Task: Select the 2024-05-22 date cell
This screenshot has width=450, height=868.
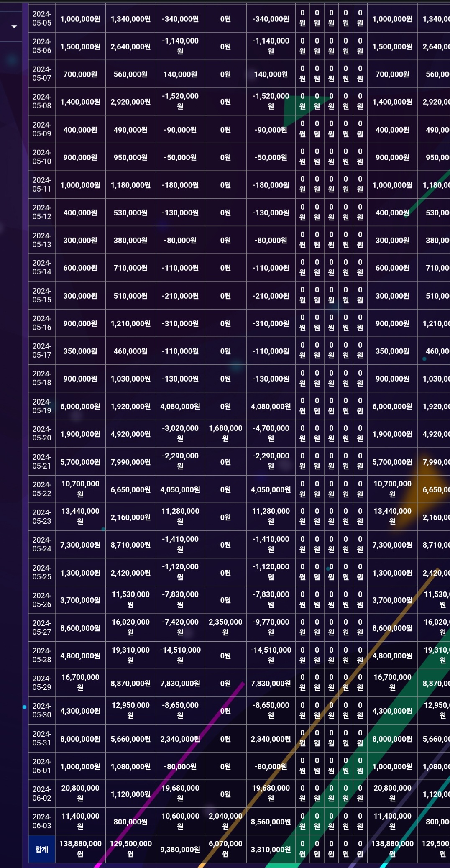Action: tap(42, 489)
